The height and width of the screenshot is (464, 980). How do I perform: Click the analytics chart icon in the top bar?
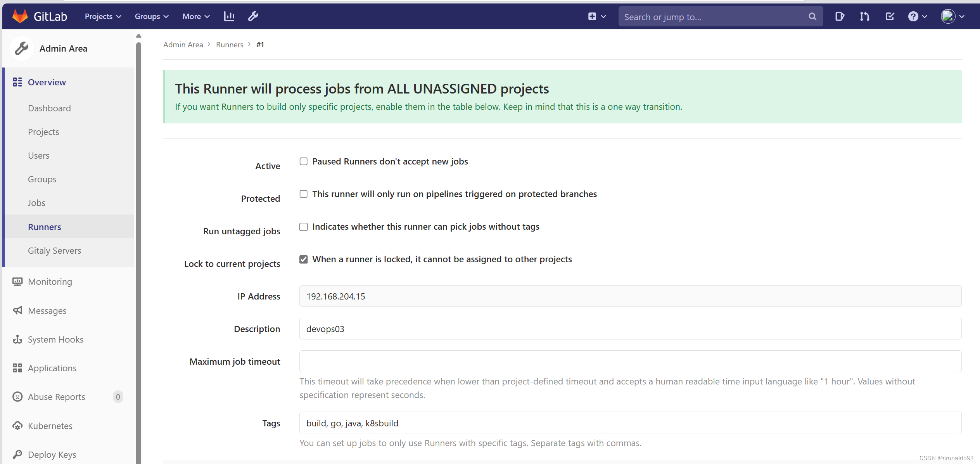(229, 16)
